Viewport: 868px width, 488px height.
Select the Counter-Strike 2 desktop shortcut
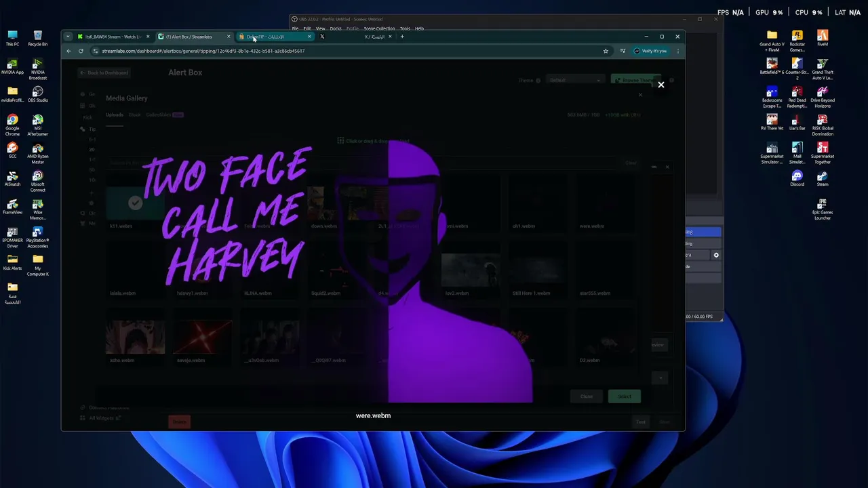pos(797,69)
